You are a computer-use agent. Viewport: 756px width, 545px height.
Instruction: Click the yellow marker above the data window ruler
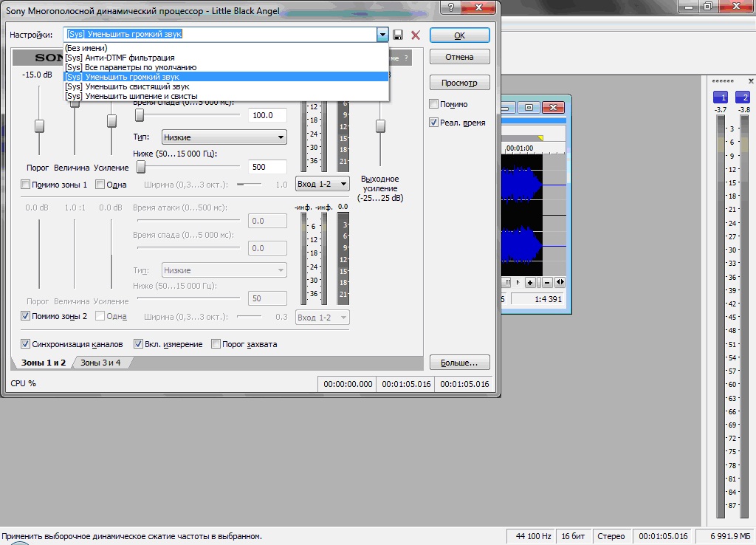tap(540, 138)
